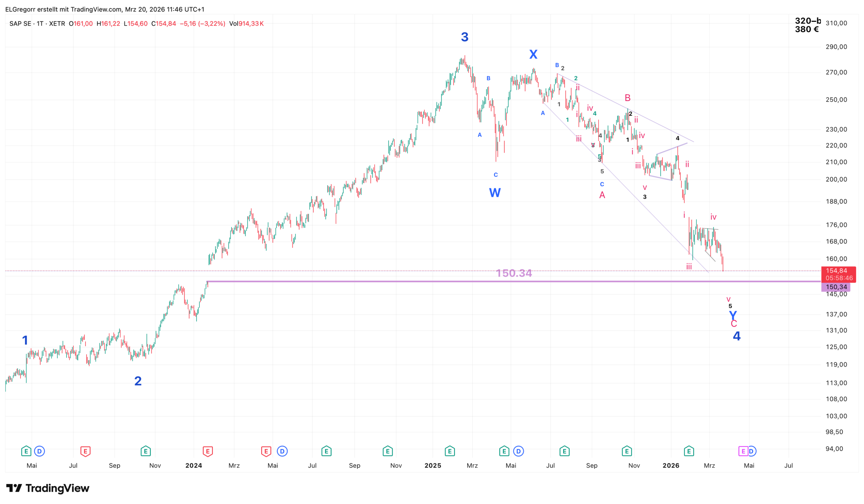This screenshot has height=504, width=864.
Task: Click the red earnings E marker in early 2024
Action: (x=208, y=451)
